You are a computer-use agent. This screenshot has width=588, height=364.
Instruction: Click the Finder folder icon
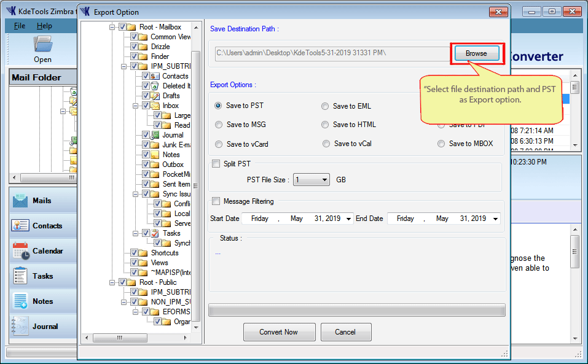pos(143,56)
